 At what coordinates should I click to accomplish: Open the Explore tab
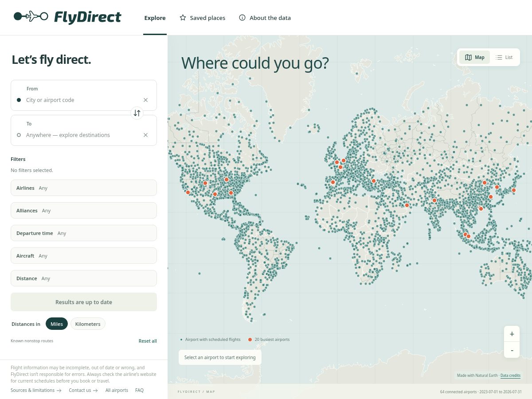pyautogui.click(x=155, y=18)
